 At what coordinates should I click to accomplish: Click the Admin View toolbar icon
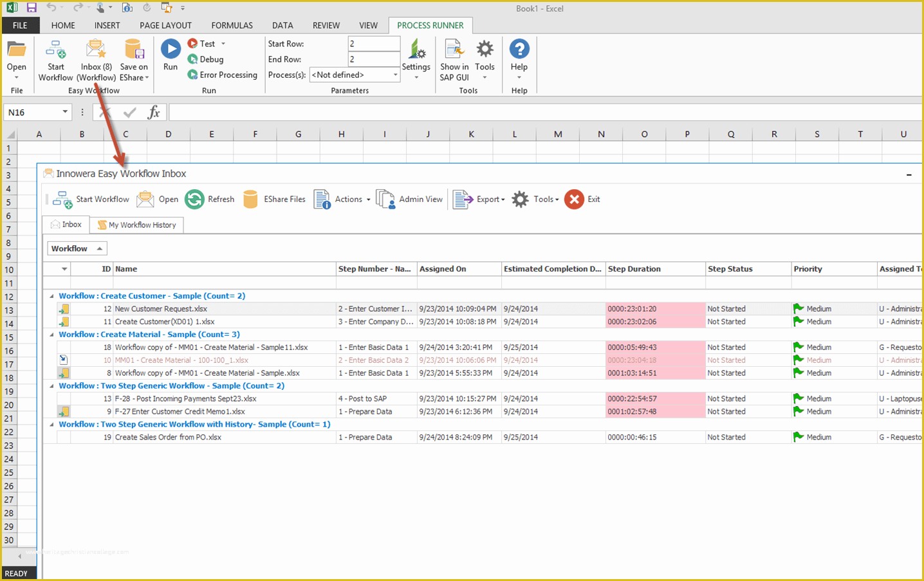coord(385,199)
